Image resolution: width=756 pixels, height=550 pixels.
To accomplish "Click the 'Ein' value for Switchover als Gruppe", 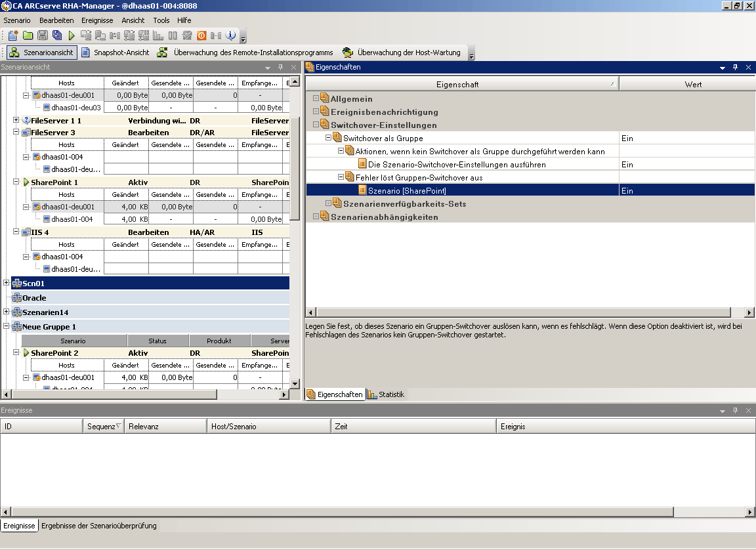I will 627,138.
